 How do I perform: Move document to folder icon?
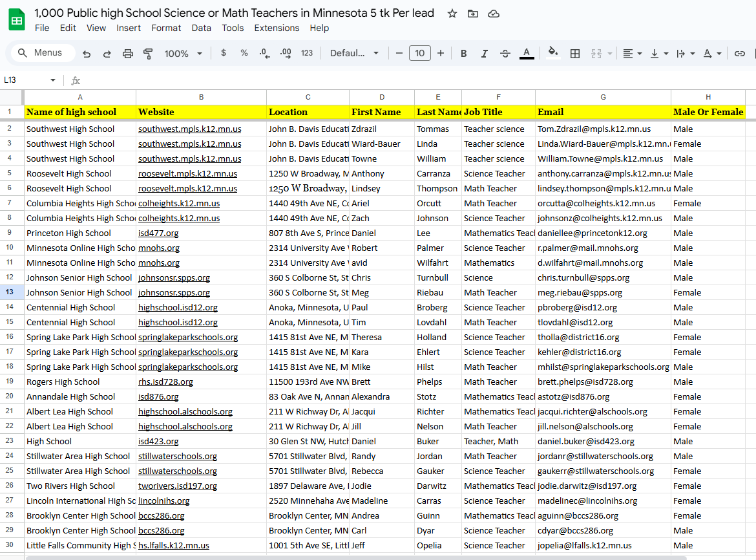coord(473,14)
